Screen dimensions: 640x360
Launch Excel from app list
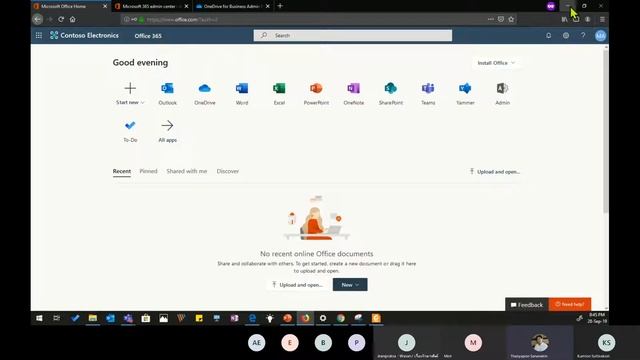[279, 93]
